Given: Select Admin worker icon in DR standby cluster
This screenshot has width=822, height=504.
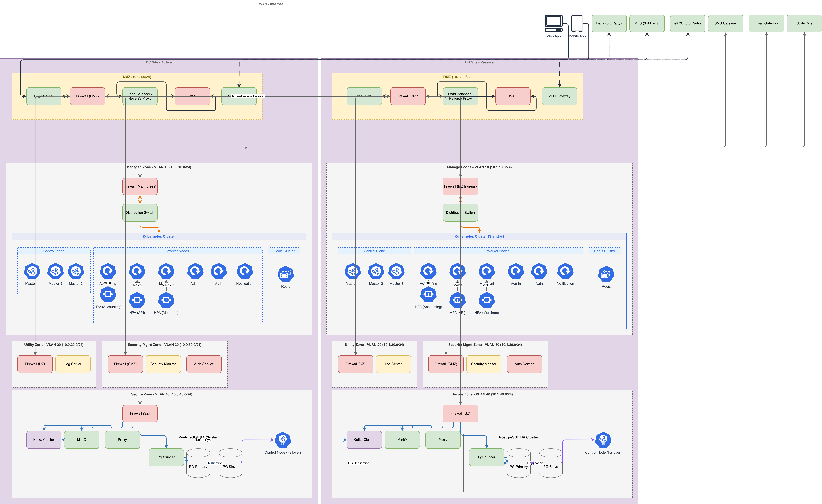Looking at the screenshot, I should 516,271.
